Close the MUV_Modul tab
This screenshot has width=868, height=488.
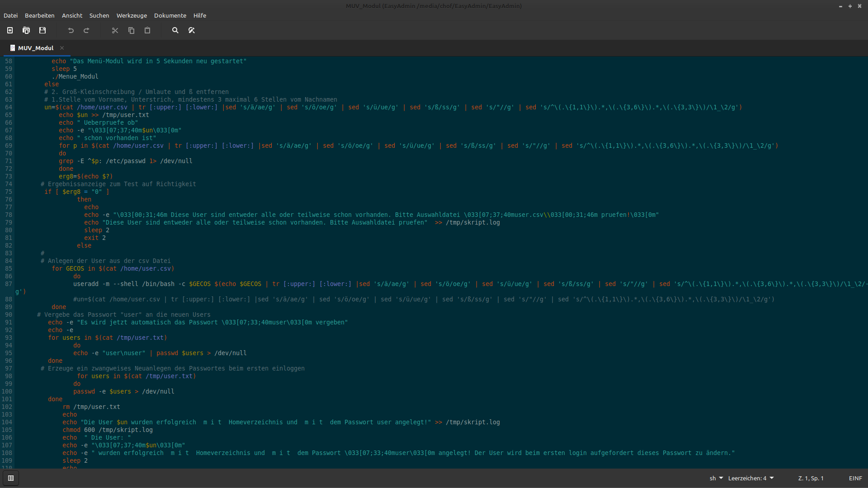[62, 48]
